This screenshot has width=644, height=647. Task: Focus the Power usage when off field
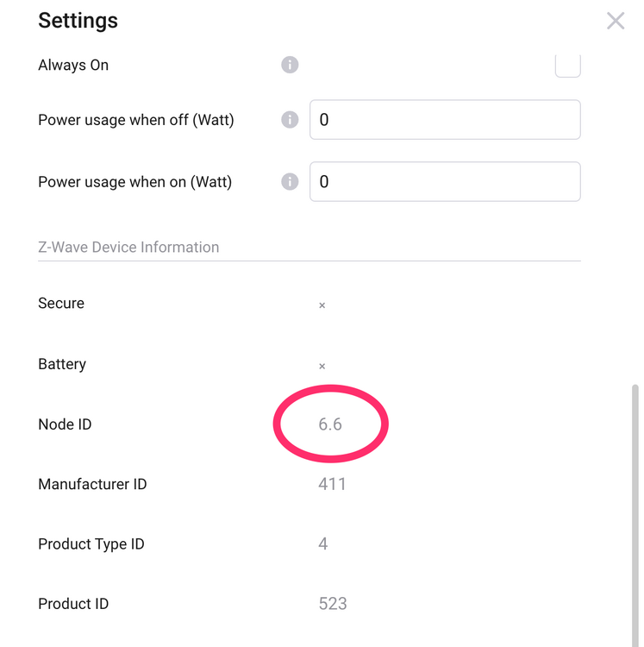445,120
